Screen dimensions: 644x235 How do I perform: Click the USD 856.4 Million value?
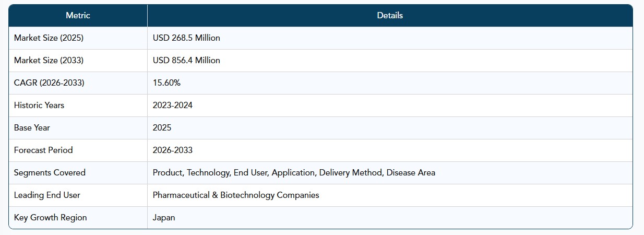pos(186,61)
